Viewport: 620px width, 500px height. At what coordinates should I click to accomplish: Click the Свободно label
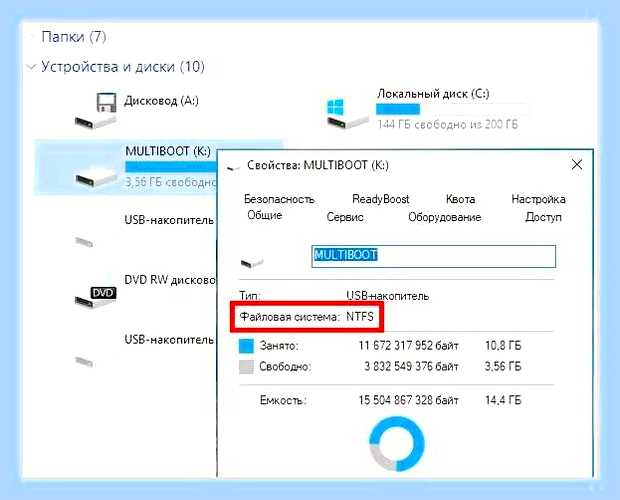click(x=285, y=367)
